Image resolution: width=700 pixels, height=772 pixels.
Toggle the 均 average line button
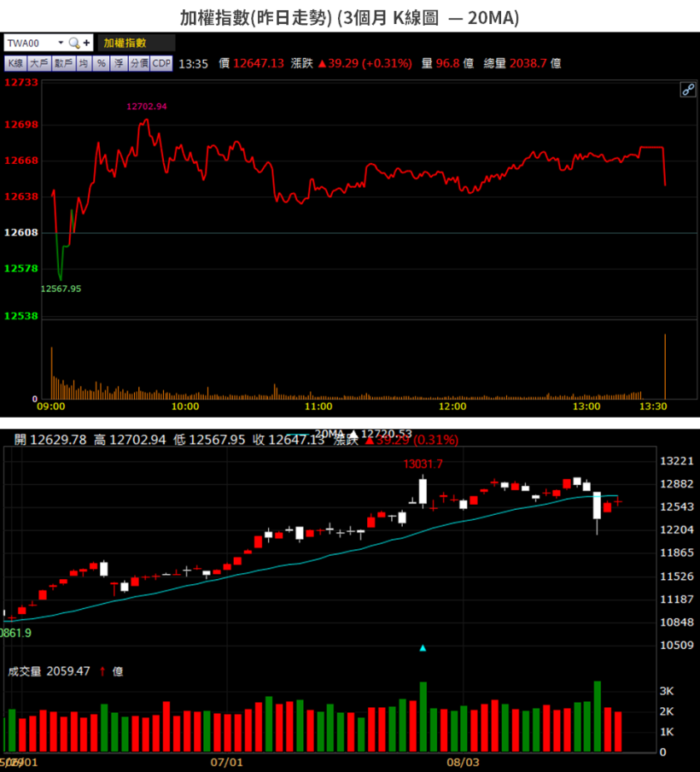84,63
